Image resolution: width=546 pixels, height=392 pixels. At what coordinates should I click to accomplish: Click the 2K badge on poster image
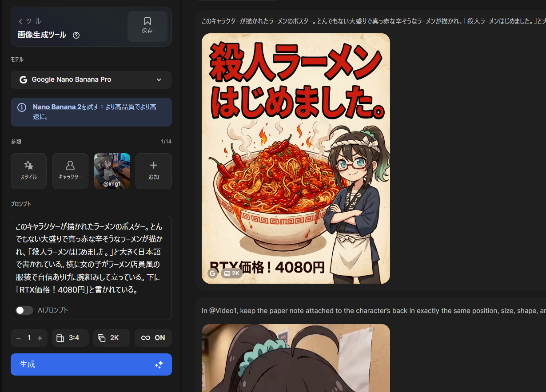click(x=231, y=273)
